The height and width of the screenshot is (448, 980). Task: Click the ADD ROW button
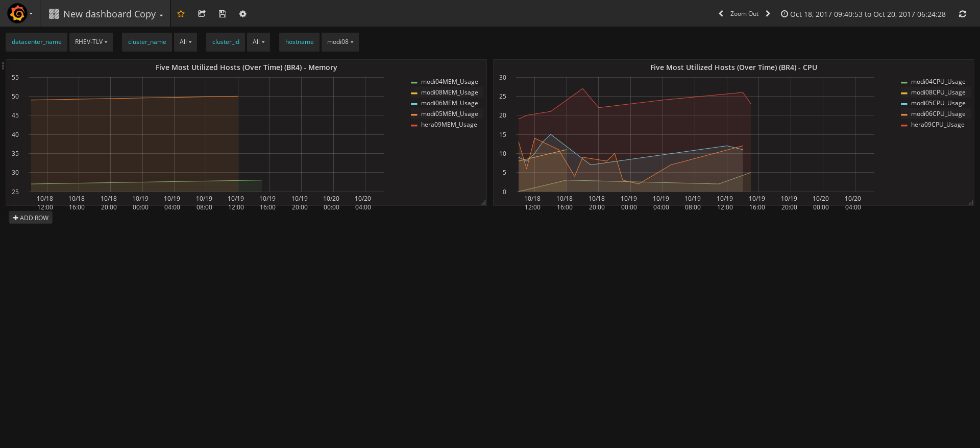tap(31, 218)
